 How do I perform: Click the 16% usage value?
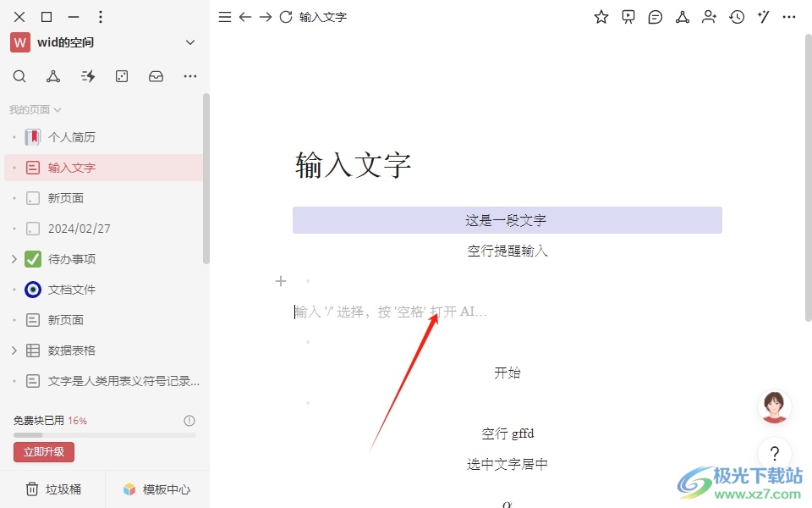tap(77, 421)
